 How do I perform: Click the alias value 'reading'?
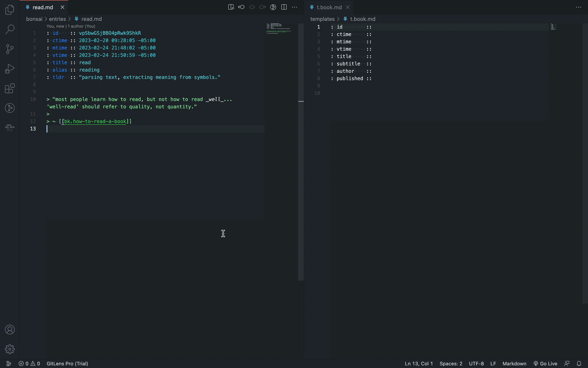click(x=89, y=70)
